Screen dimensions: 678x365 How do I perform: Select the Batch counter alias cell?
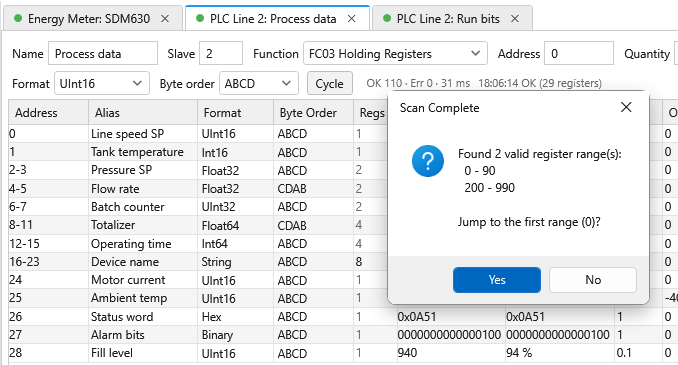[143, 207]
